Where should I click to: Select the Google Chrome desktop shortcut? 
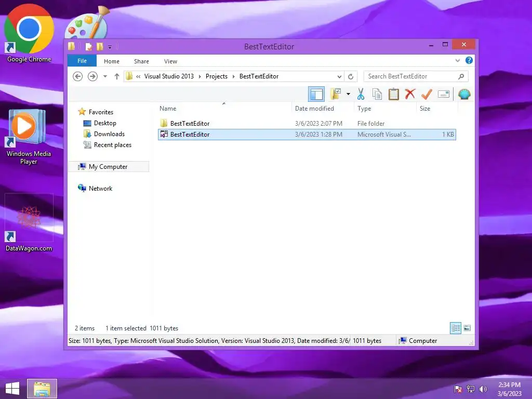click(29, 33)
